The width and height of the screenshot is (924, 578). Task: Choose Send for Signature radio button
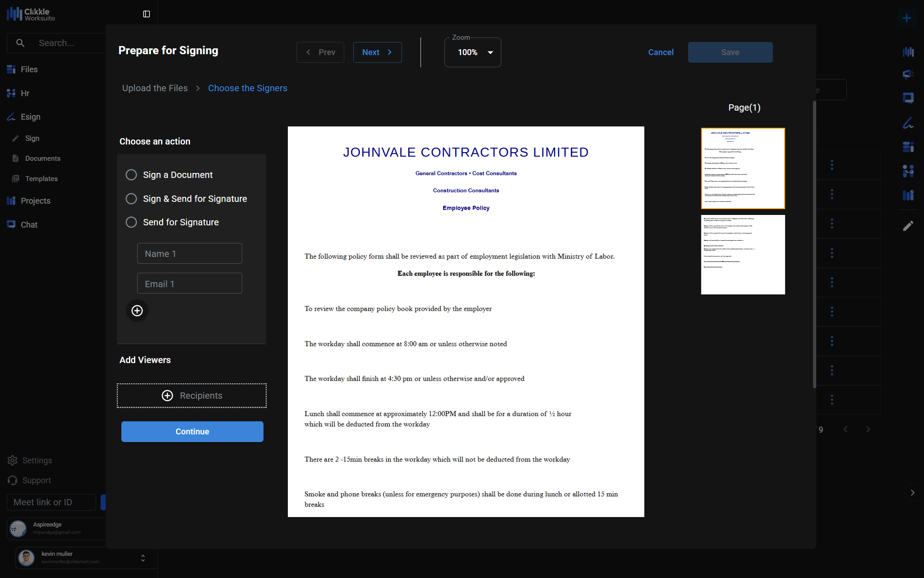(x=131, y=222)
